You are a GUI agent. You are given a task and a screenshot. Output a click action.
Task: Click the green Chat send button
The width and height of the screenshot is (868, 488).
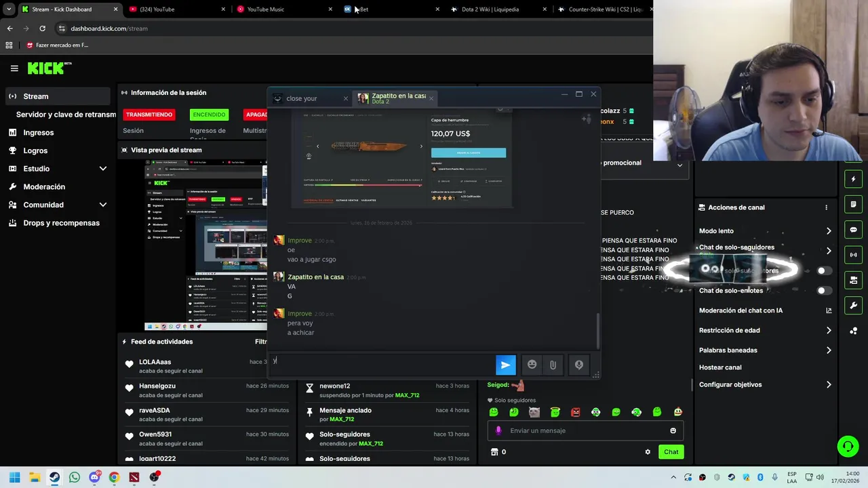pyautogui.click(x=671, y=452)
